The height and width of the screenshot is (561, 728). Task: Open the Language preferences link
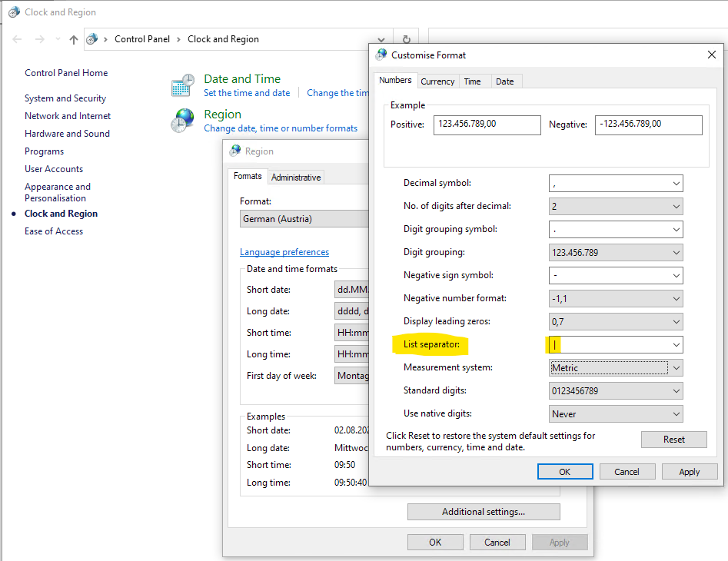pos(284,252)
